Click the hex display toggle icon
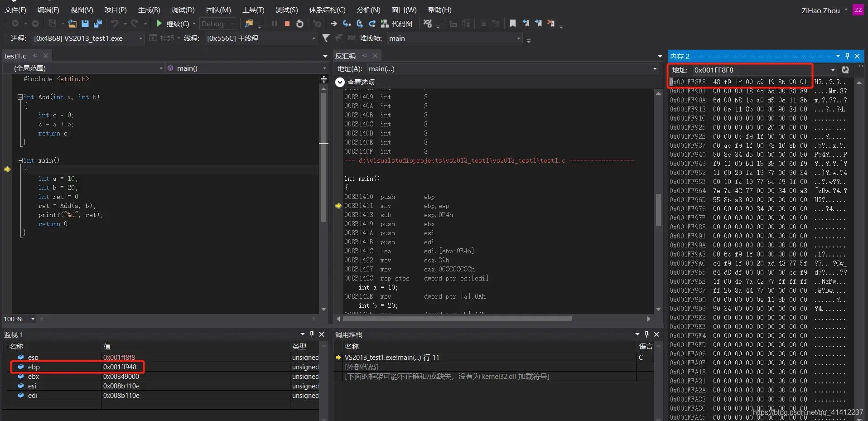The width and height of the screenshot is (868, 421). [428, 24]
